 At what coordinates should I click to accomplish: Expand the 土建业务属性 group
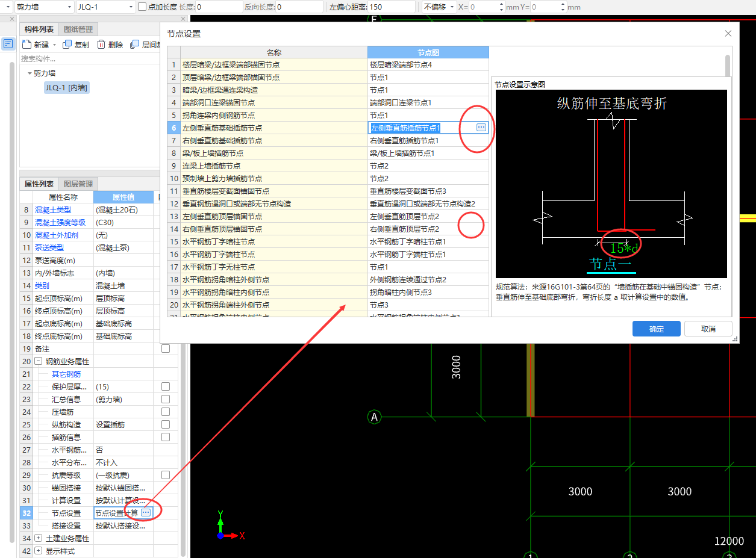coord(38,538)
